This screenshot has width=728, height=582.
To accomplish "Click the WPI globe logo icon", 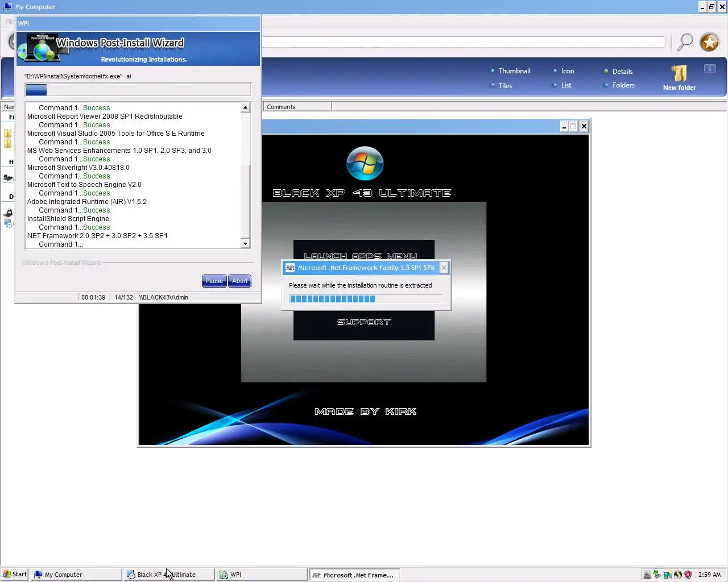I will [42, 48].
